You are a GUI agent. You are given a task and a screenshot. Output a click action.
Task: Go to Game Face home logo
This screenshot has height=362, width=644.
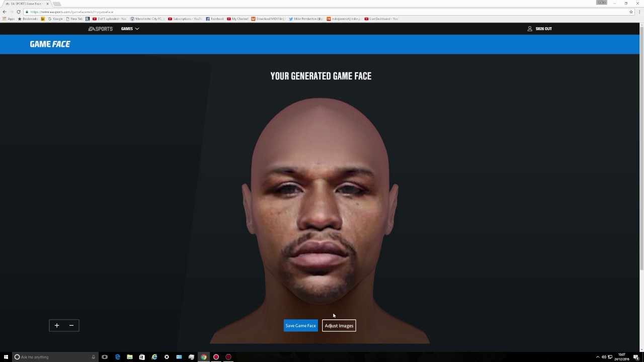[x=50, y=44]
